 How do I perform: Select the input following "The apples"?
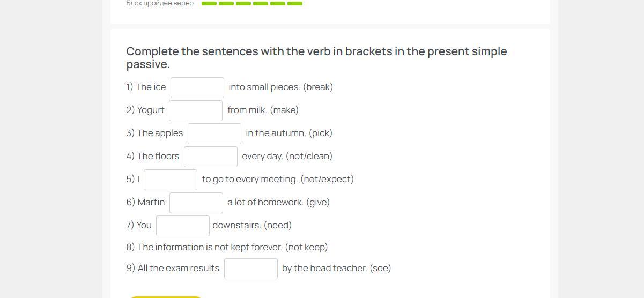click(x=214, y=133)
